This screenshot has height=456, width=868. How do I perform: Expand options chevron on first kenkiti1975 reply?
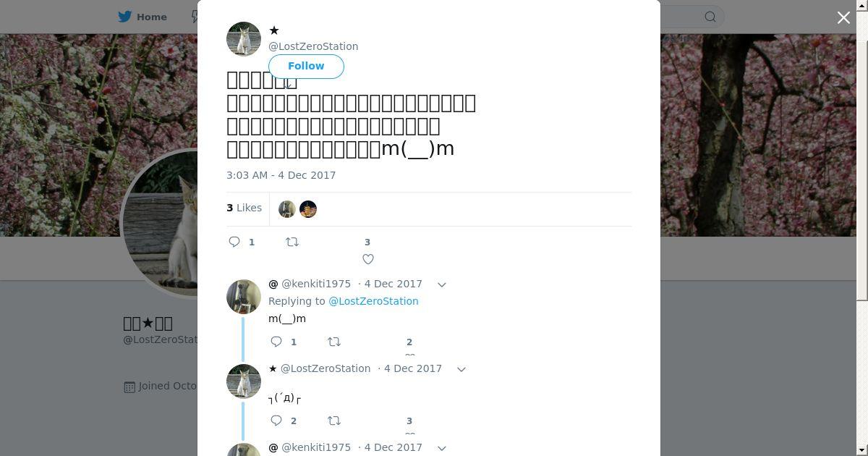[442, 284]
